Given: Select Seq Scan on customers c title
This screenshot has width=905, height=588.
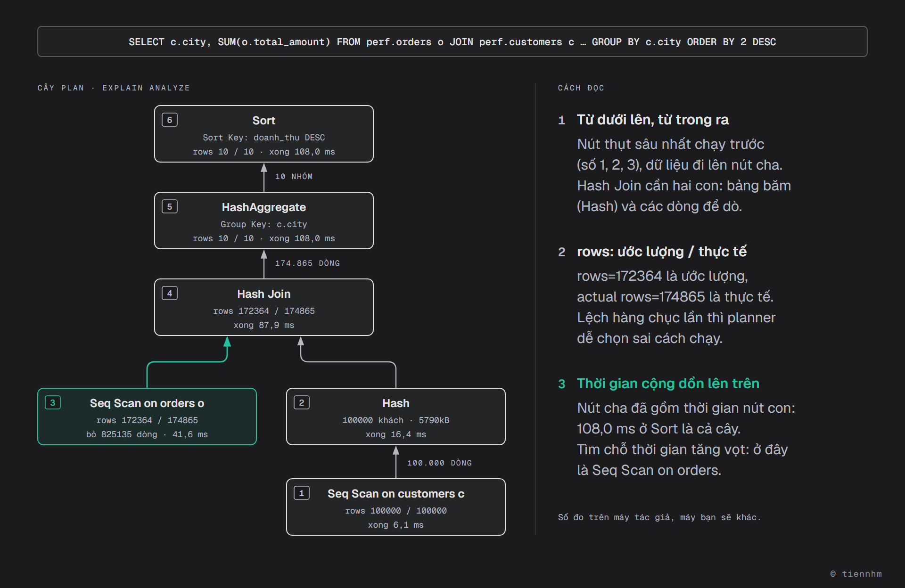Looking at the screenshot, I should point(395,494).
